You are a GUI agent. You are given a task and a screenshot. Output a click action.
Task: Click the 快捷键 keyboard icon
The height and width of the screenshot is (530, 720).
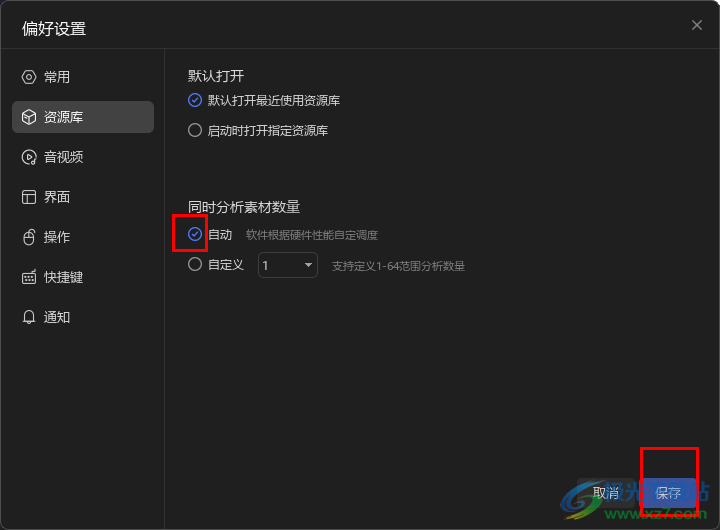29,277
